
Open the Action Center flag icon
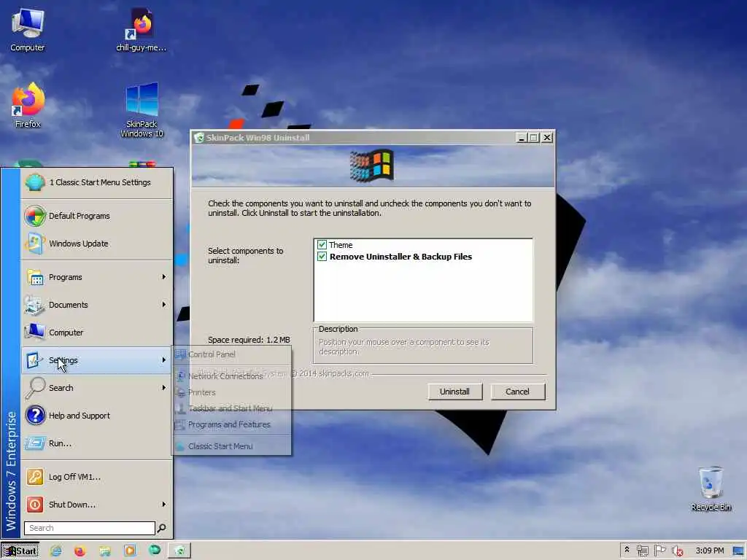click(x=659, y=551)
